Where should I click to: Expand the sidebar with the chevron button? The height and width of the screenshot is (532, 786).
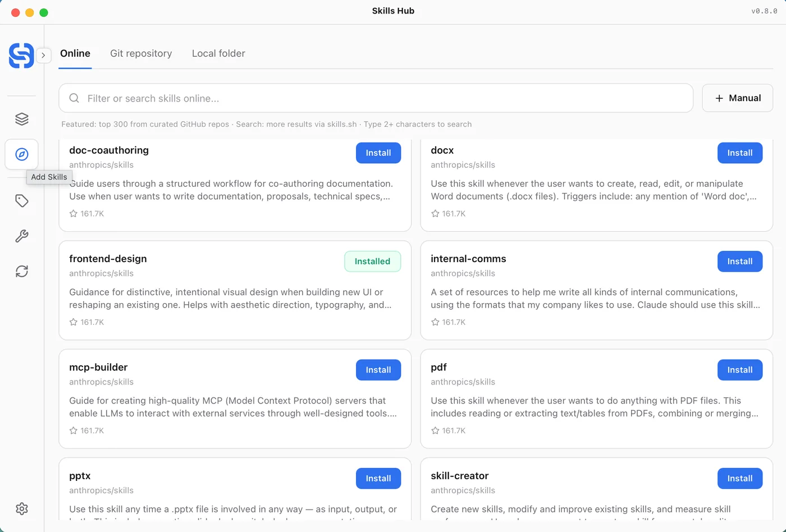pos(43,56)
